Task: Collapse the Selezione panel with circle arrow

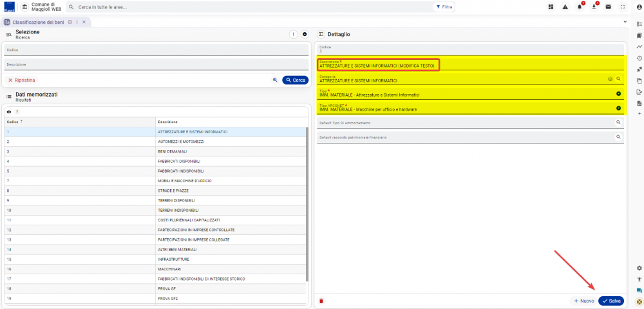Action: 305,35
